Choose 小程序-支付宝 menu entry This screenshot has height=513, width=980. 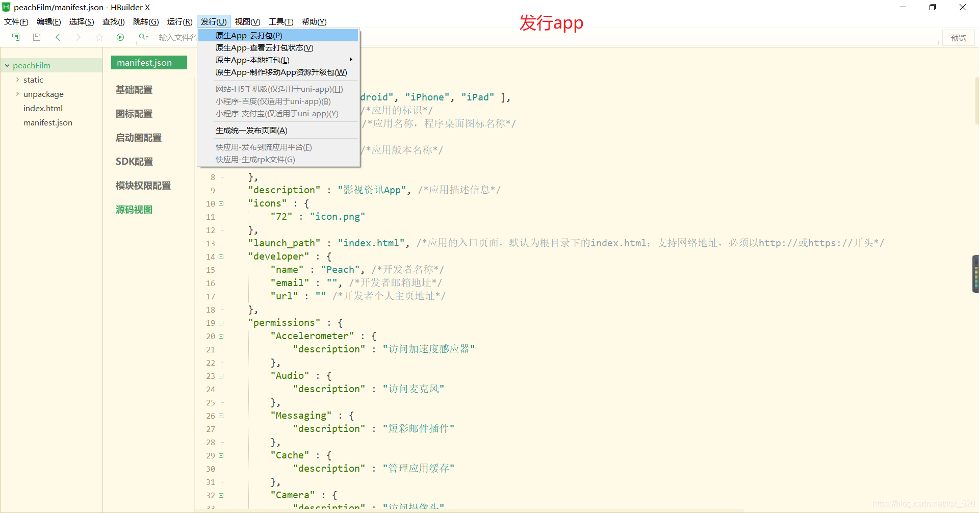[x=278, y=113]
